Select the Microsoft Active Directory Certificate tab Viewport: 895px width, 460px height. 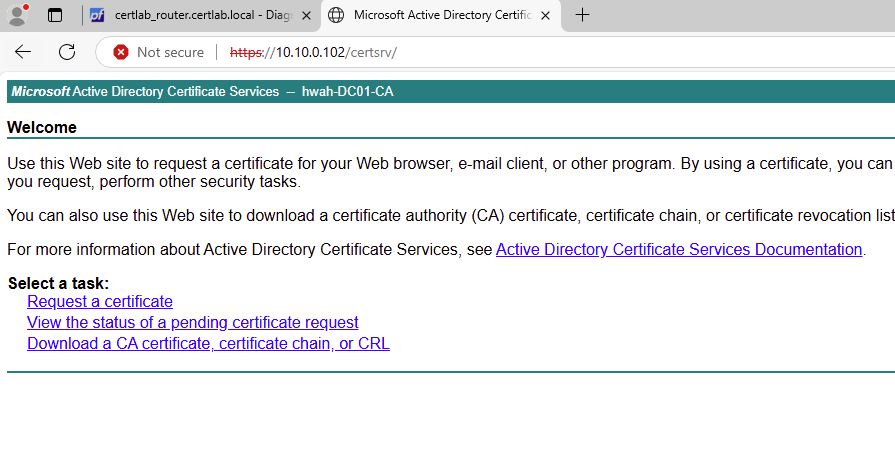point(440,15)
